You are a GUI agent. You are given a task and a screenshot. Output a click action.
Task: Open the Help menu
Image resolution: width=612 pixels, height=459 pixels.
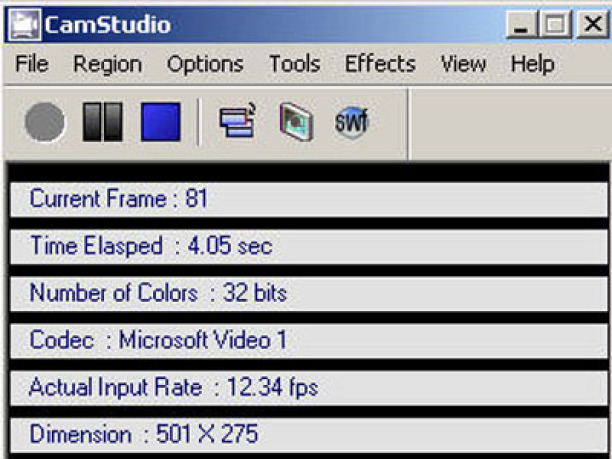533,64
